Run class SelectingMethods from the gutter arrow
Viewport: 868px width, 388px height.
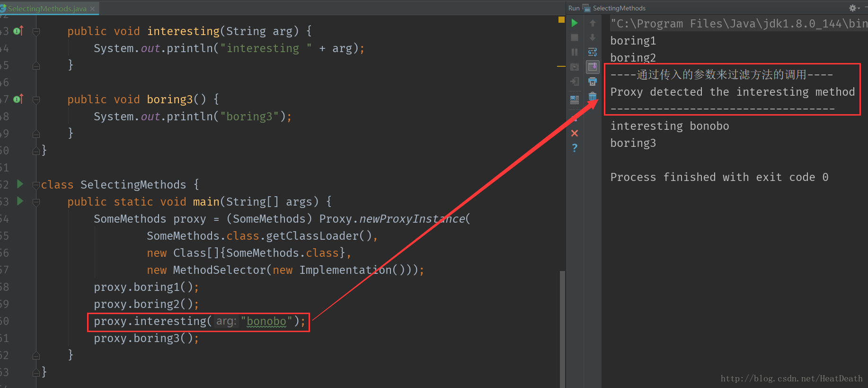pyautogui.click(x=20, y=184)
